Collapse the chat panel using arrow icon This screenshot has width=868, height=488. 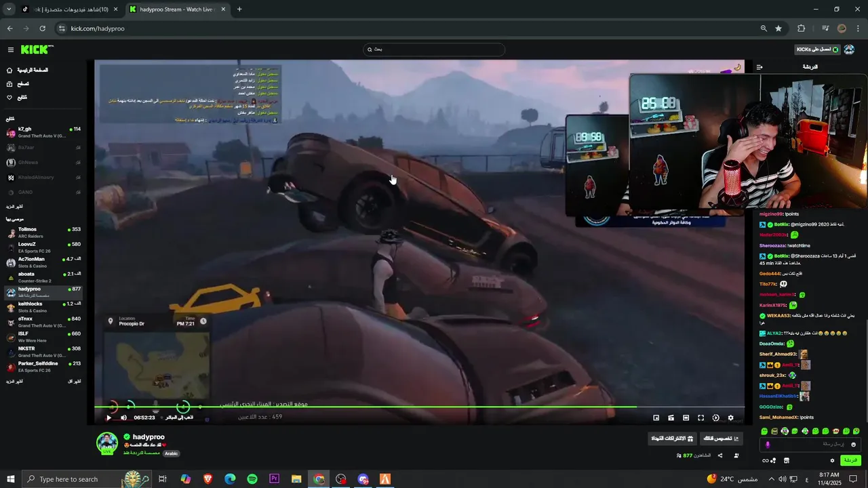coord(759,67)
